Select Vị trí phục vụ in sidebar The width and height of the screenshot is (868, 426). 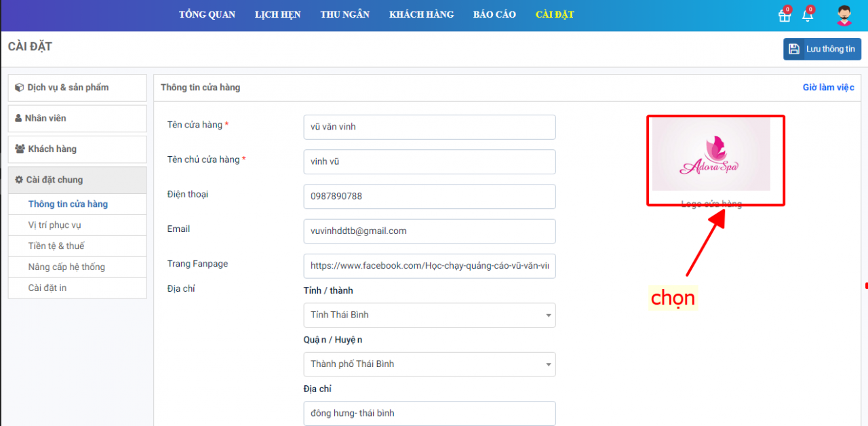point(55,225)
